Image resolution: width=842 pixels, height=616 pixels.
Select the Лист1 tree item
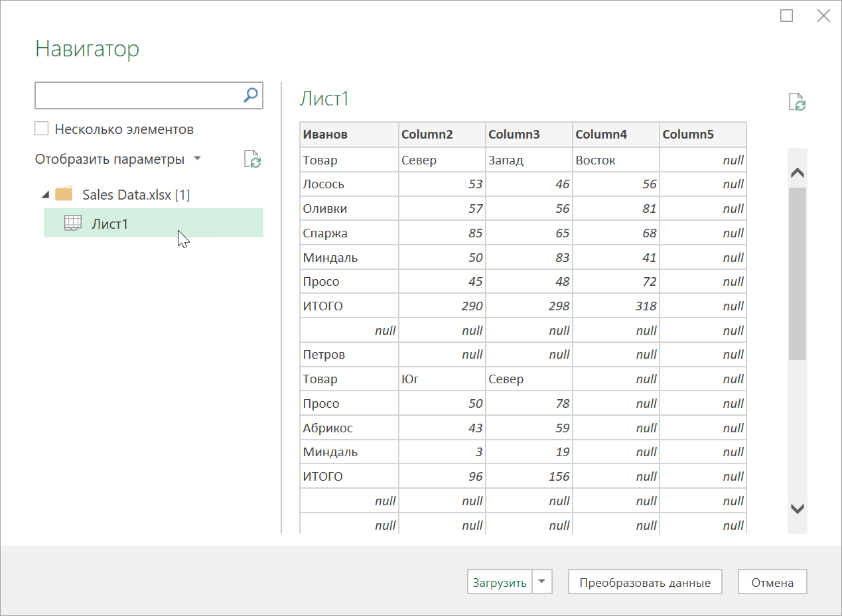(153, 223)
